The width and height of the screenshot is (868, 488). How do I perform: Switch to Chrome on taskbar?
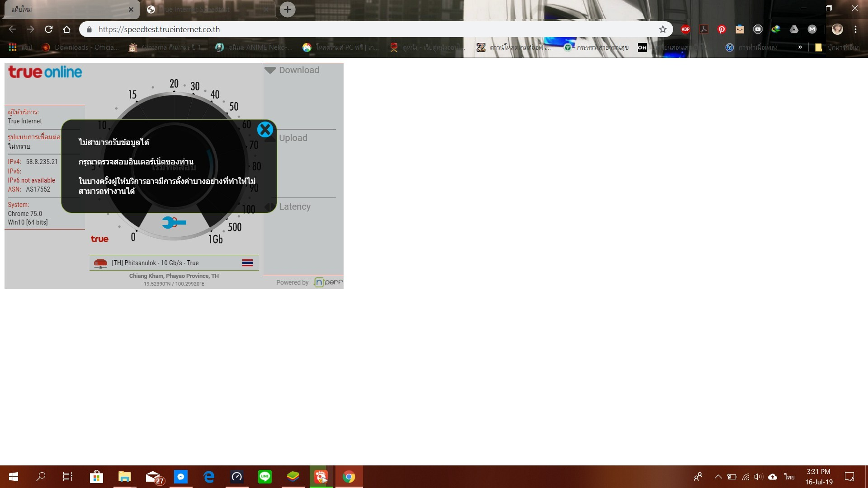349,477
